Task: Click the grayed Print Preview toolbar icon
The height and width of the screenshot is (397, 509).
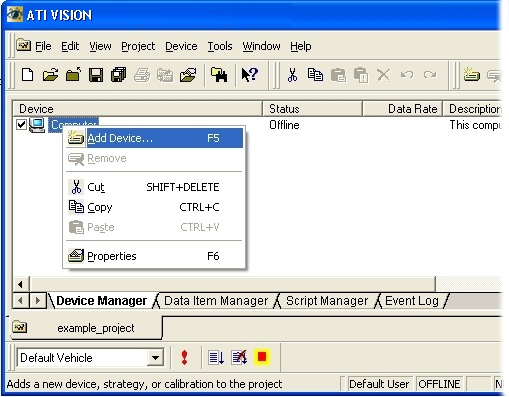Action: tap(165, 75)
